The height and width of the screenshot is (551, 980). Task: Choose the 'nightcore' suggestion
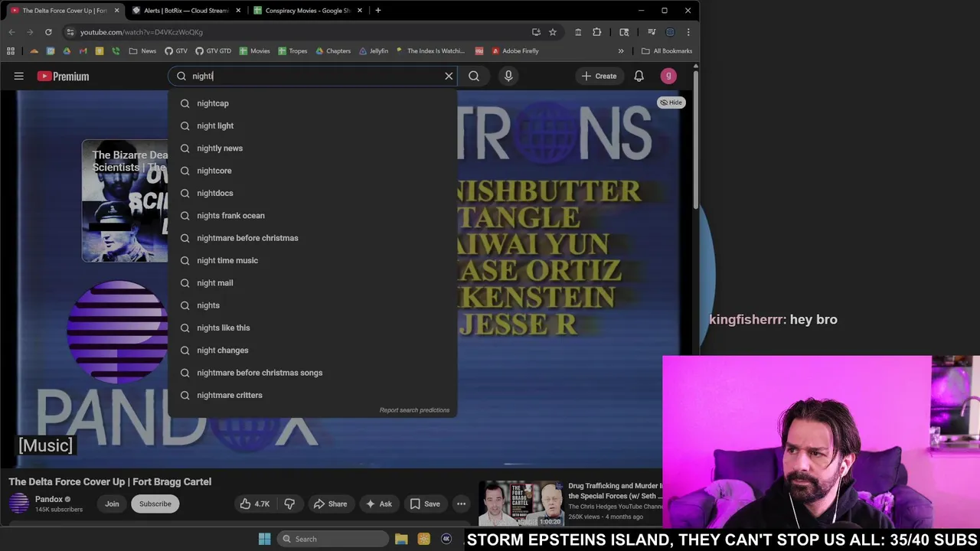(x=312, y=171)
